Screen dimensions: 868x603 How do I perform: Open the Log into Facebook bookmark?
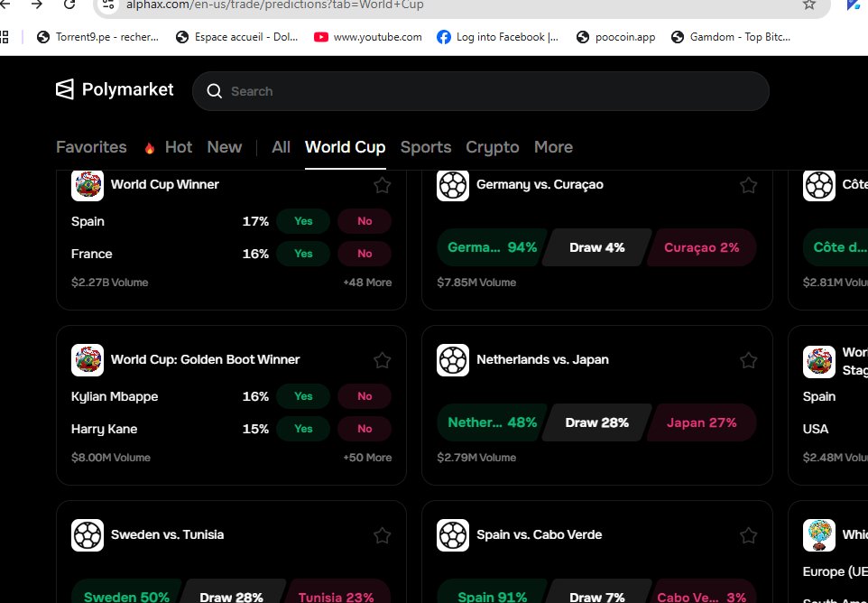[x=498, y=37]
